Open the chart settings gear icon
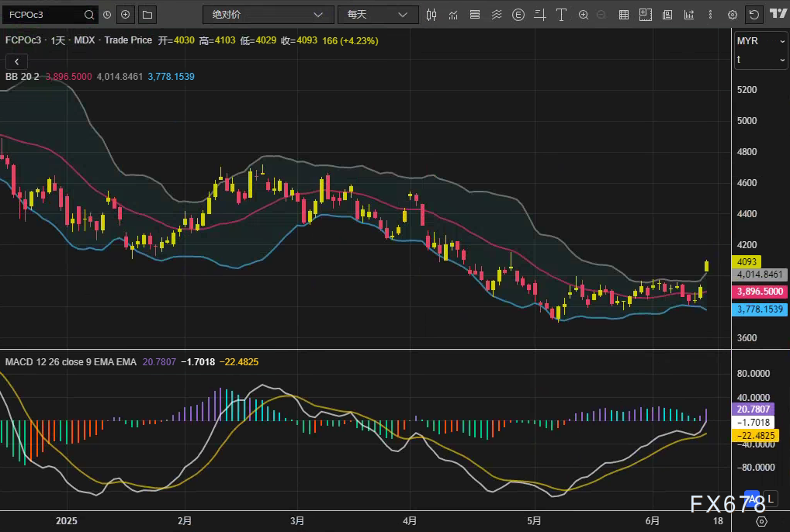 [731, 15]
